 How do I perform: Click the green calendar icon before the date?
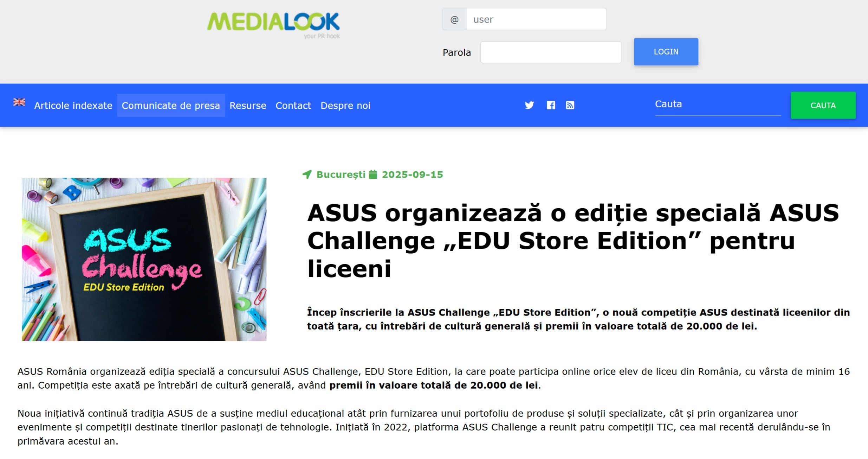[373, 174]
